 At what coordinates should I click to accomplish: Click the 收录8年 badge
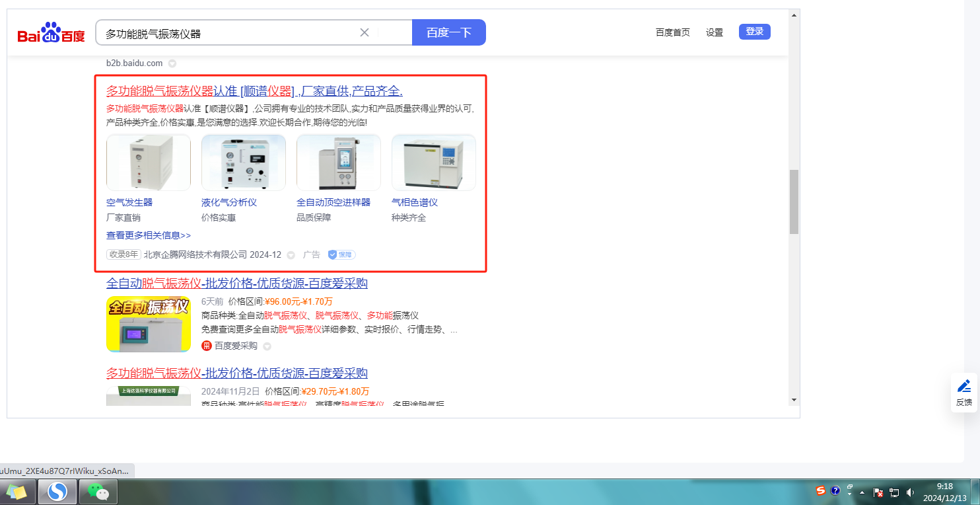(124, 254)
